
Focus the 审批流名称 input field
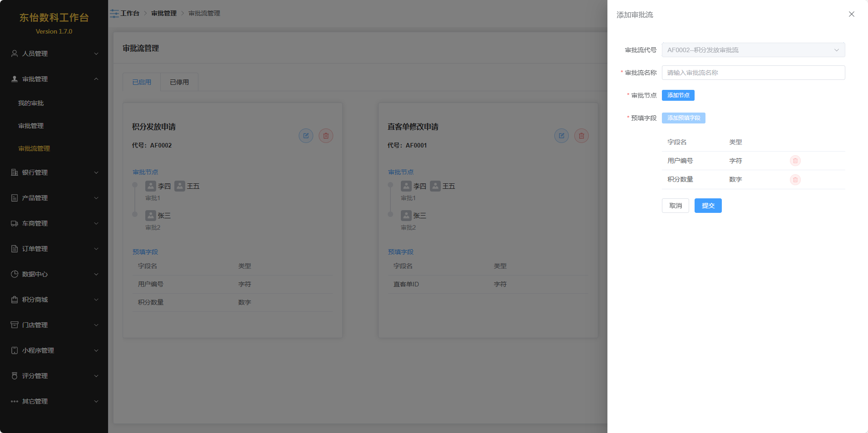pos(753,73)
